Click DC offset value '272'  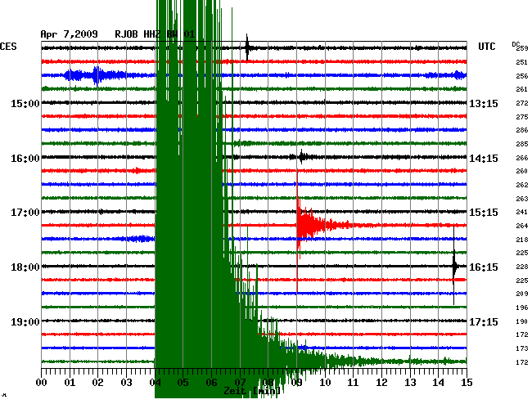coord(522,103)
